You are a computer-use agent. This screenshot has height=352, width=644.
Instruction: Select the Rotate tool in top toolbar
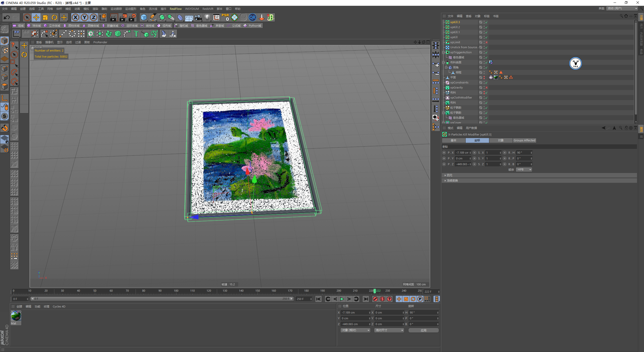54,17
